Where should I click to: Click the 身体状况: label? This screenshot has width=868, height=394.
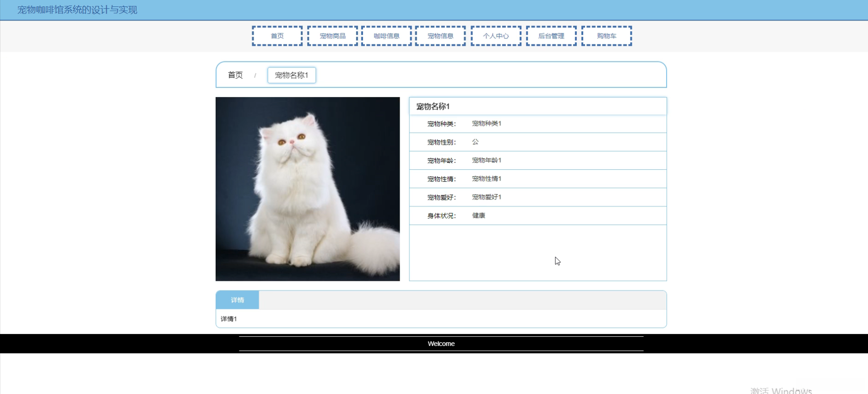(x=442, y=216)
